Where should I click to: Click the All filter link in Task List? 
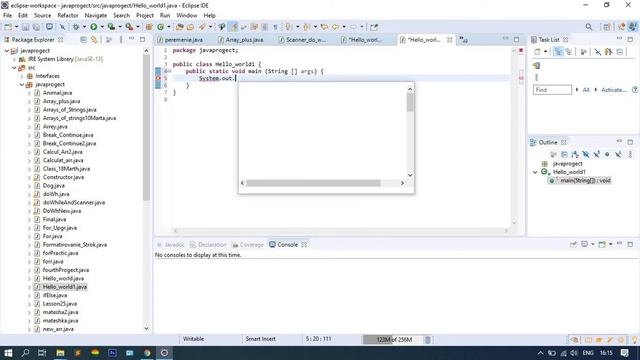coord(586,90)
